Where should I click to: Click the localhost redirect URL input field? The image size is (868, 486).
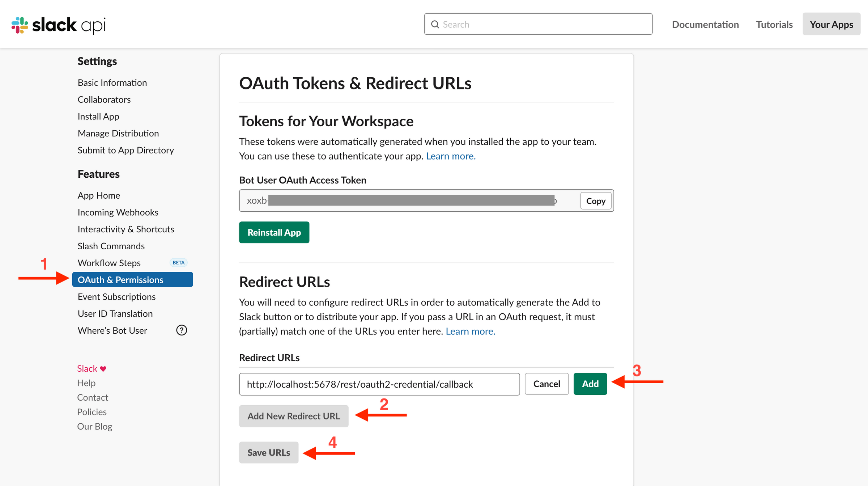tap(379, 384)
